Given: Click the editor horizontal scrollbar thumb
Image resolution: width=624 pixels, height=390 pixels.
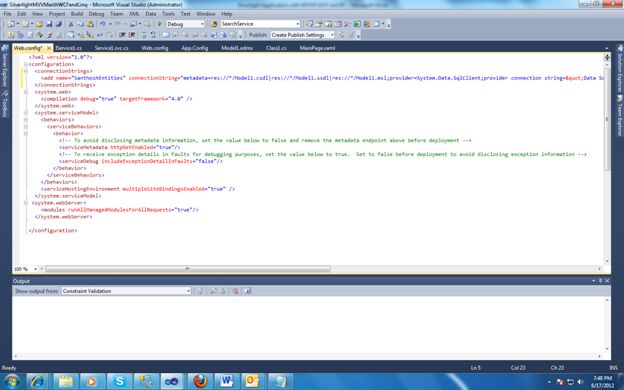Looking at the screenshot, I should tap(187, 269).
